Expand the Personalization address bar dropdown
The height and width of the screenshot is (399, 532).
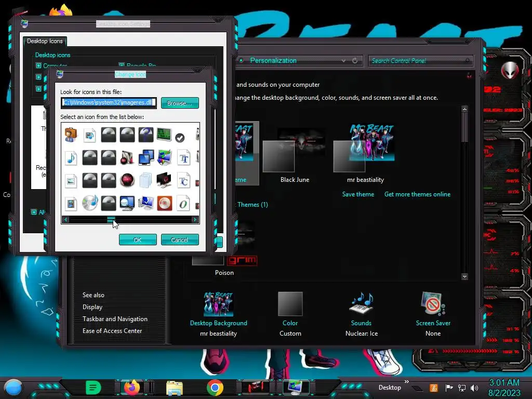[x=344, y=61]
